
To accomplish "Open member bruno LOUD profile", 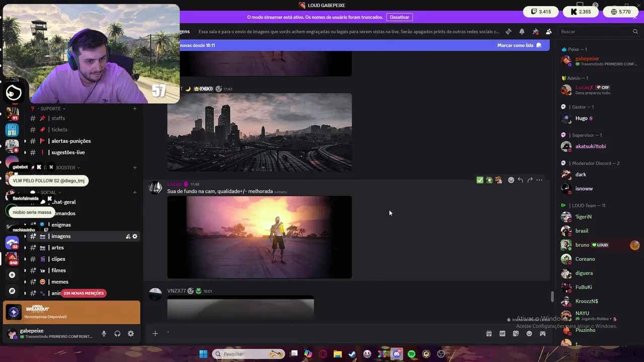I will [599, 245].
